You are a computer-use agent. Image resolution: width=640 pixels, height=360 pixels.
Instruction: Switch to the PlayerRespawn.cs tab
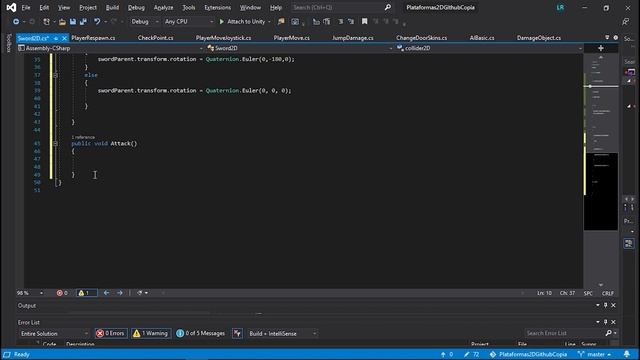pos(93,38)
